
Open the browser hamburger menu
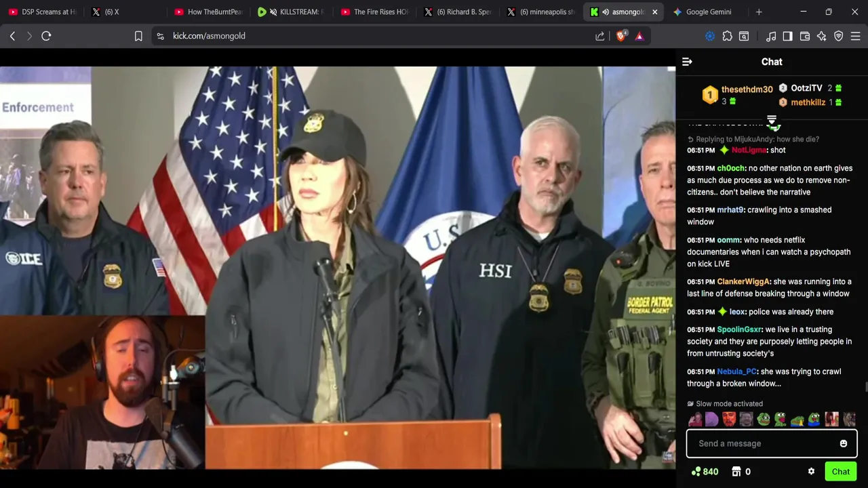tap(856, 36)
